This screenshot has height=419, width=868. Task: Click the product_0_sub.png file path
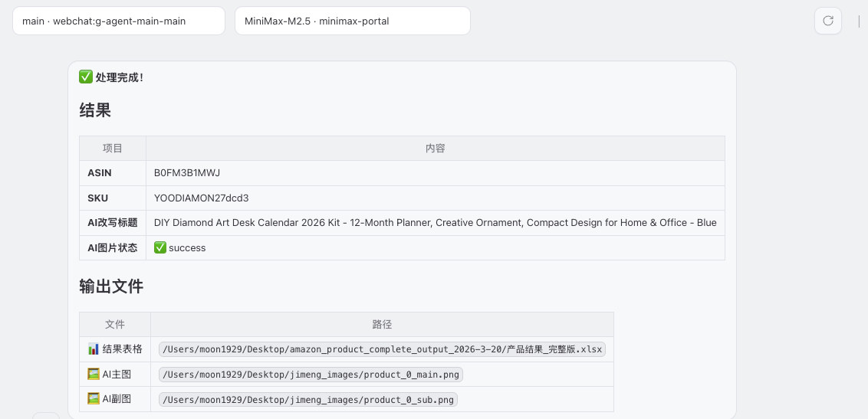coord(307,399)
